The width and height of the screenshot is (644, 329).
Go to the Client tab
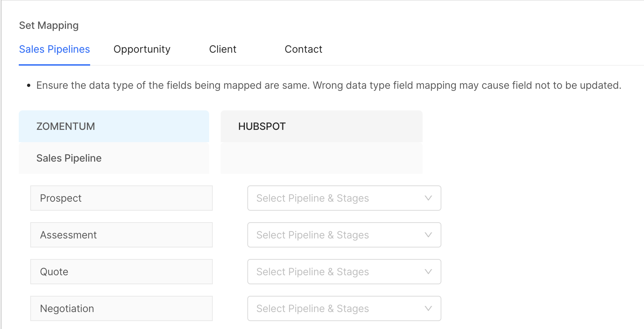222,49
